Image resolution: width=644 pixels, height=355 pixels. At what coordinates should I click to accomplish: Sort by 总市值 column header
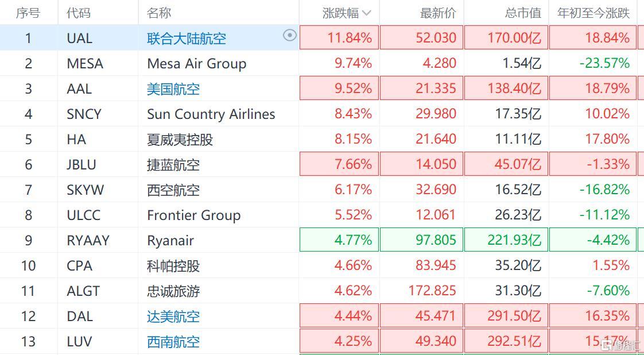point(522,13)
